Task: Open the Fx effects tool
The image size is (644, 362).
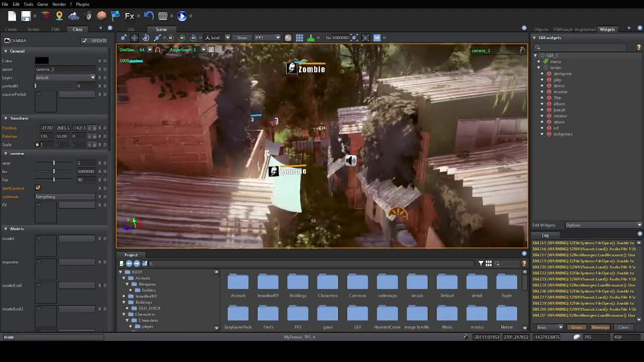Action: click(129, 16)
